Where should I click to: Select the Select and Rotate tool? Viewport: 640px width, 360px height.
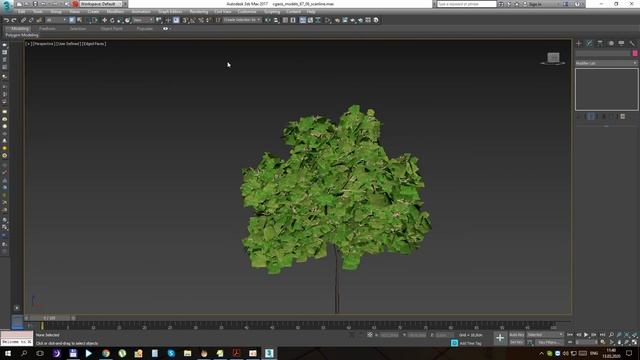[x=112, y=20]
